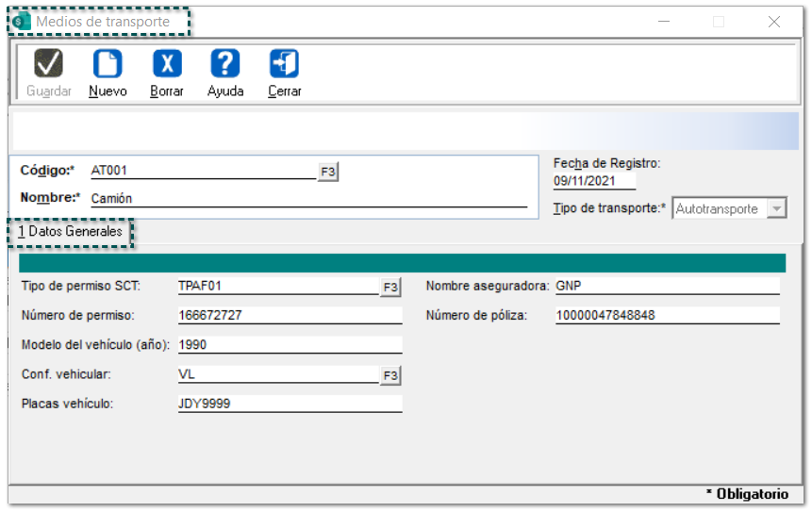Image resolution: width=812 pixels, height=512 pixels.
Task: Delete the record using Borrar icon
Action: click(x=167, y=64)
